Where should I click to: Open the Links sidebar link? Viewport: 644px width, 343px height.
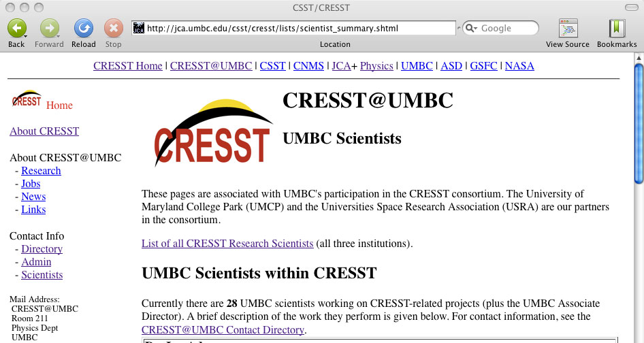point(33,210)
